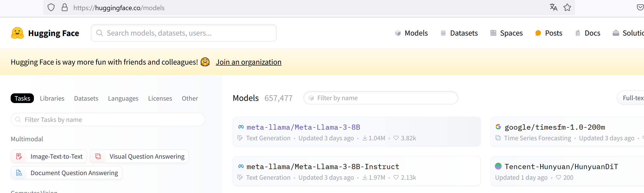Open the google/timesfm-1.0-200m model
The image size is (644, 193).
pos(555,127)
